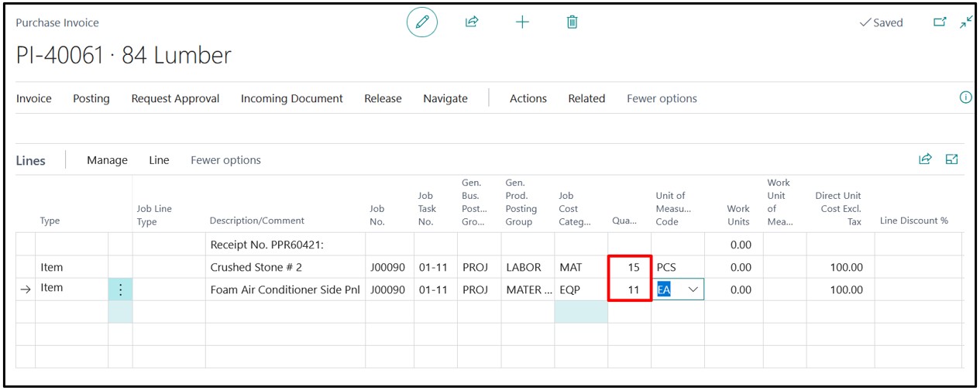980x390 pixels.
Task: Click the share icon in Lines section
Action: [925, 159]
